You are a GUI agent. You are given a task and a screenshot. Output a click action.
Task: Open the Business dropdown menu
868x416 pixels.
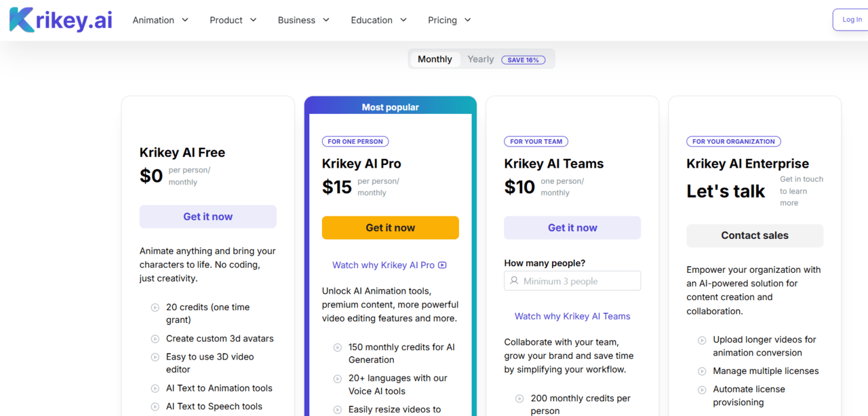(x=303, y=20)
